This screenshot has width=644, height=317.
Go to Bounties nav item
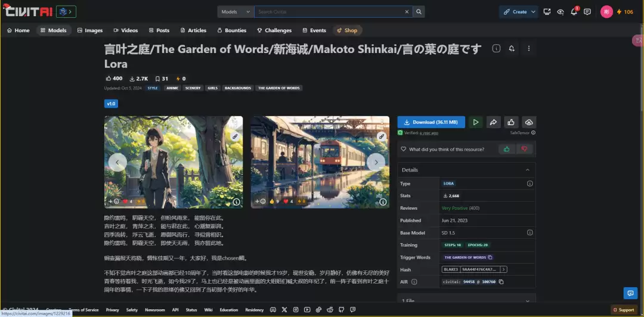pos(231,30)
